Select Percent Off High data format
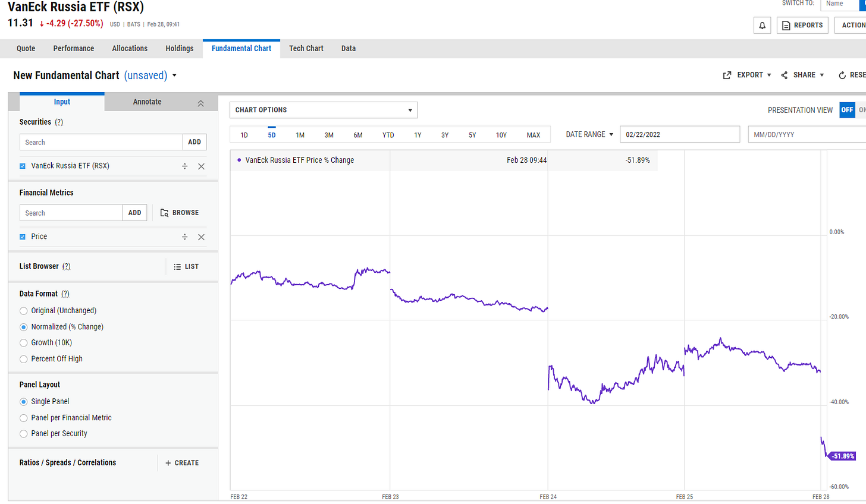 coord(24,359)
